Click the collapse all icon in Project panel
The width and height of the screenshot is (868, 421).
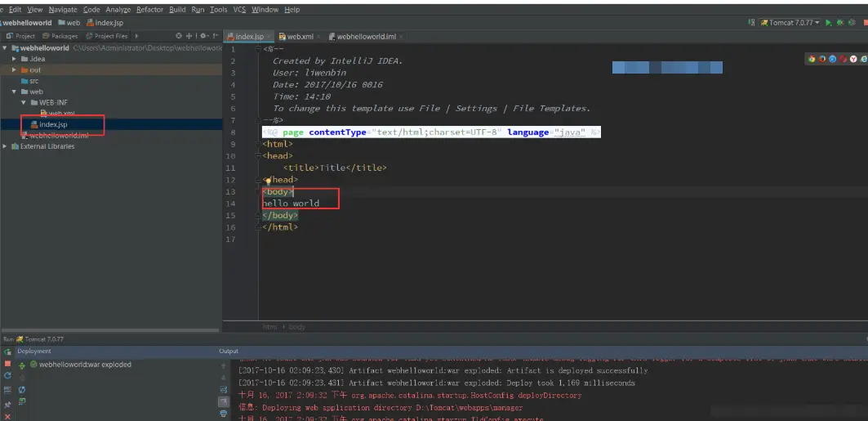189,36
